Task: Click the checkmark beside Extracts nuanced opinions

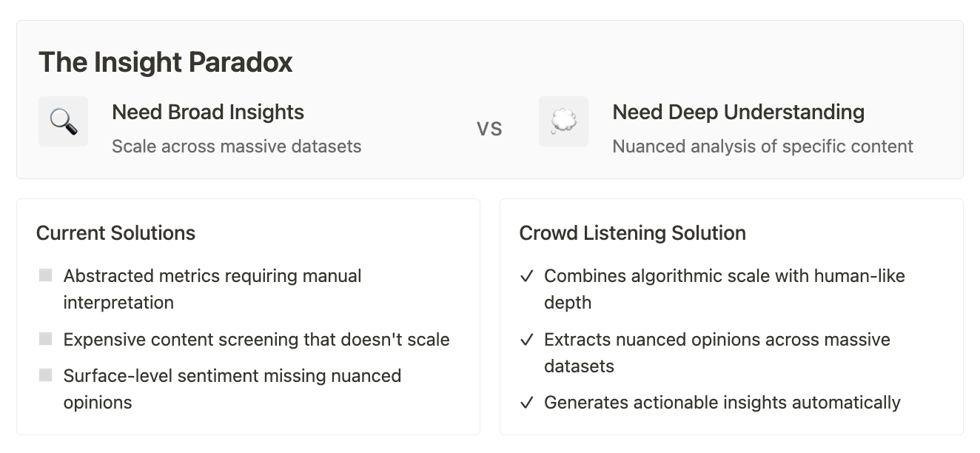Action: pos(527,340)
